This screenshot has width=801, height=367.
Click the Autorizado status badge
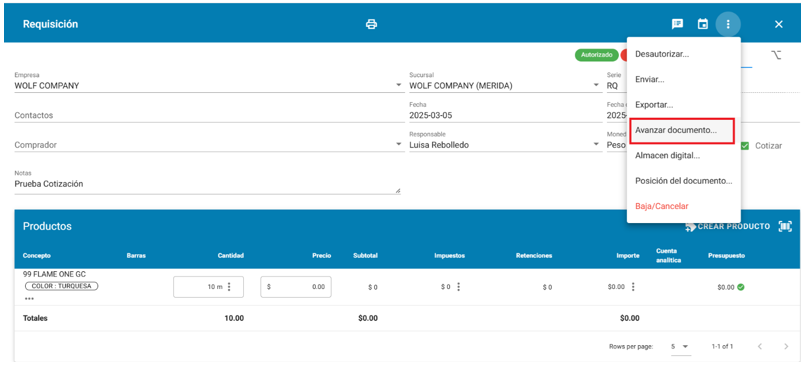coord(596,55)
